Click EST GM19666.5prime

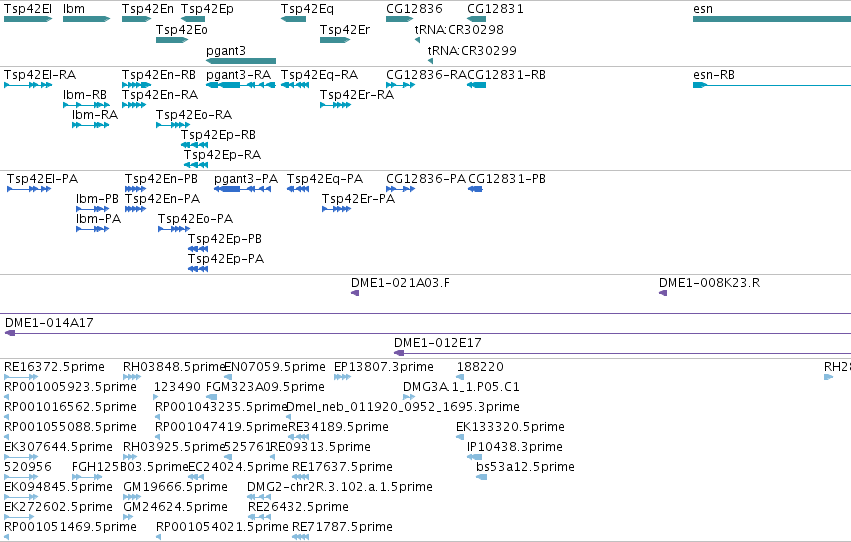[132, 498]
